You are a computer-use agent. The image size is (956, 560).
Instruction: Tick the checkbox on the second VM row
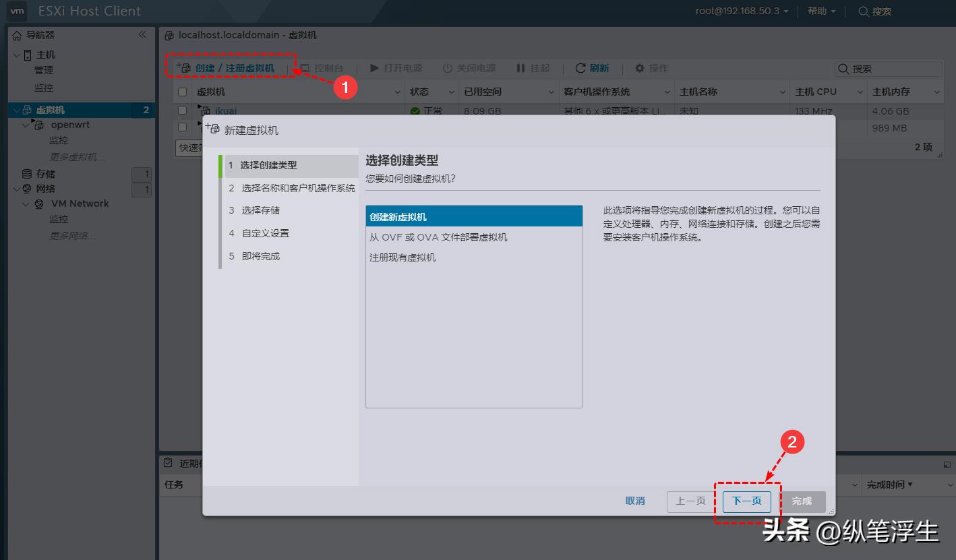point(181,127)
